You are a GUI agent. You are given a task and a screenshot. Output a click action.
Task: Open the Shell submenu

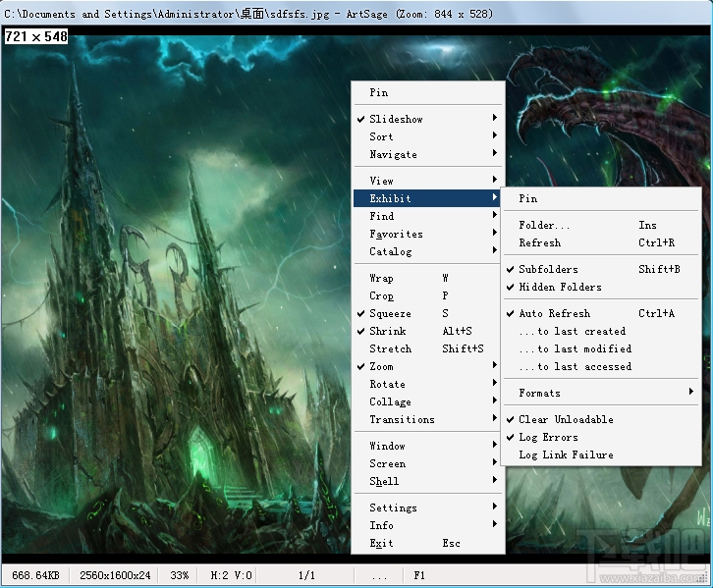click(428, 481)
